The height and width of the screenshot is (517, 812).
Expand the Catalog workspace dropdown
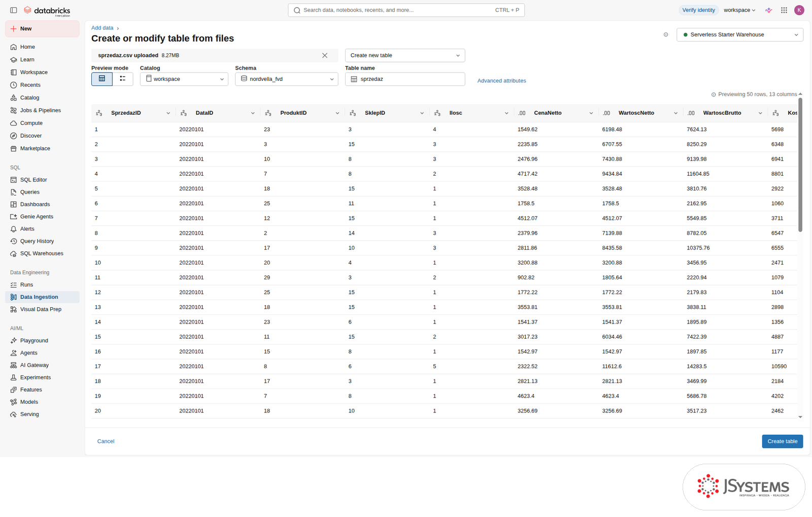(x=184, y=79)
